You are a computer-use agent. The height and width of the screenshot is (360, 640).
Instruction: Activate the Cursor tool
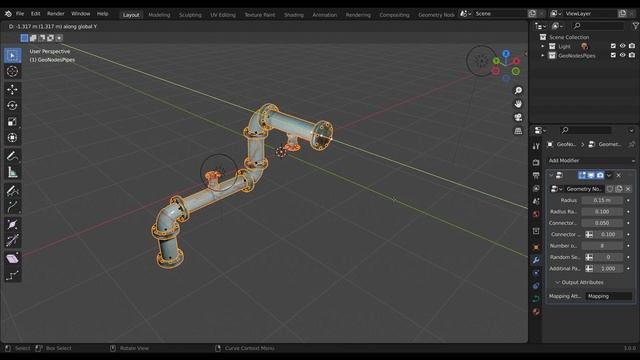click(x=12, y=71)
